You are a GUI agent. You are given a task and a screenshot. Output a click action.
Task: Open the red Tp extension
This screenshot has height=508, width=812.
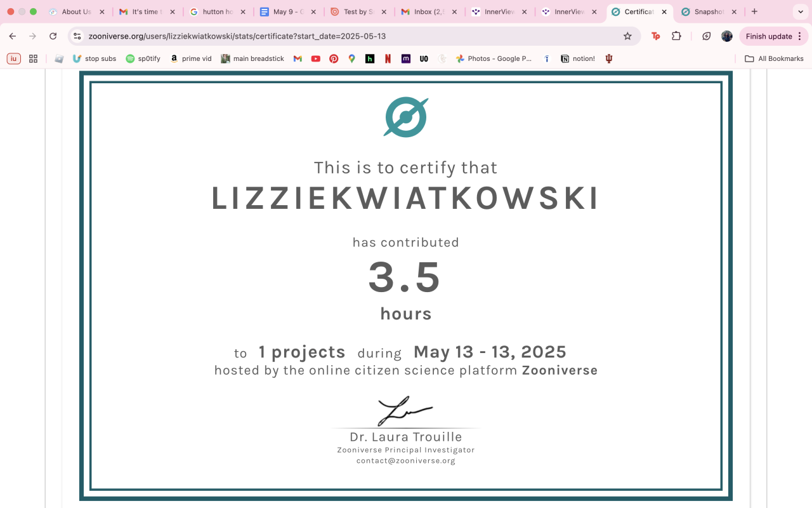point(656,36)
